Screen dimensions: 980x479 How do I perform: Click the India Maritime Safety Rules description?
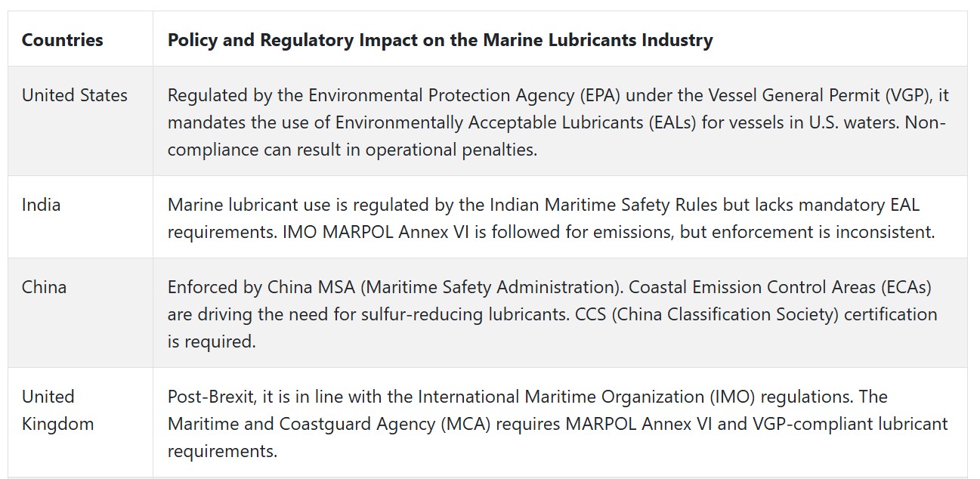[x=552, y=218]
